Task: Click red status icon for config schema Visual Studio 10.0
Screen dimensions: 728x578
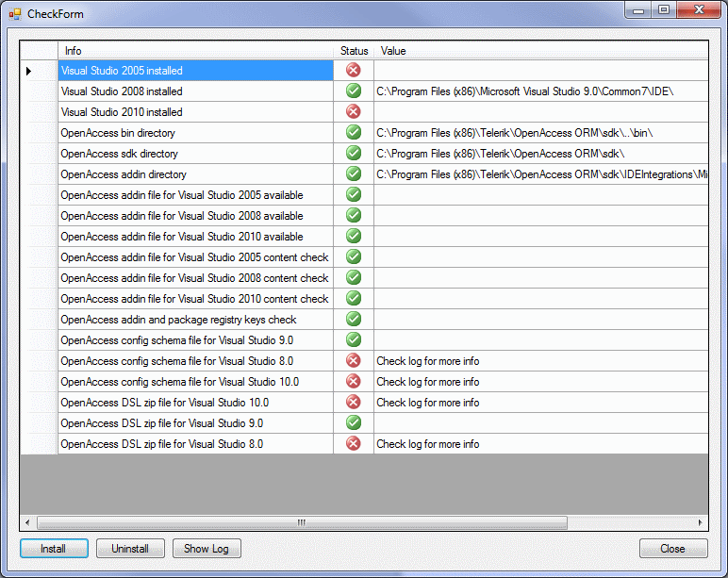Action: (354, 381)
